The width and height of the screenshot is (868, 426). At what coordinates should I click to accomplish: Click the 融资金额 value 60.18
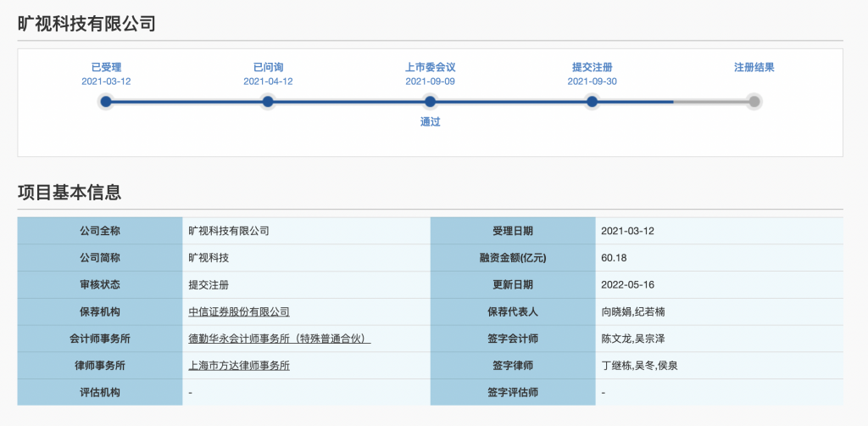614,258
